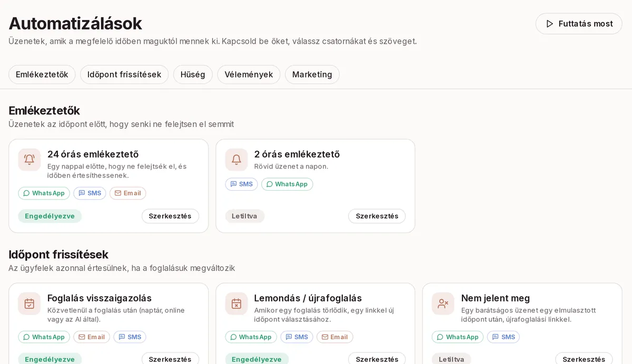The height and width of the screenshot is (364, 632).
Task: Click the play icon in Futtatás most
Action: [550, 24]
